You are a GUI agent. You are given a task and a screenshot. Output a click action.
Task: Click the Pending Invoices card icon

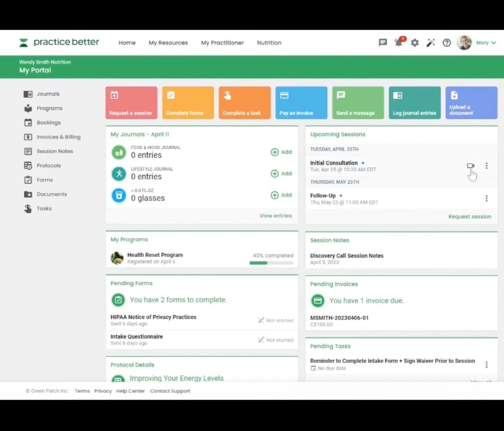click(317, 301)
